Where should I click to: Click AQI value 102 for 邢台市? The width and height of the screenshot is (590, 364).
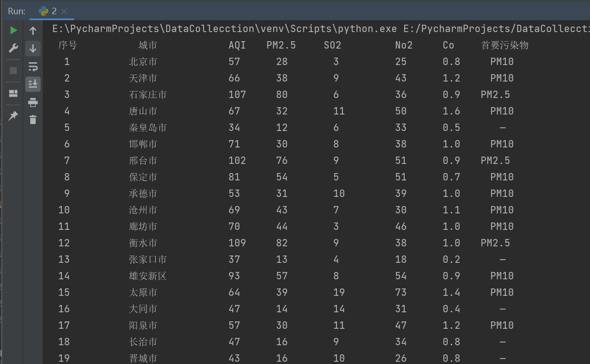coord(237,161)
